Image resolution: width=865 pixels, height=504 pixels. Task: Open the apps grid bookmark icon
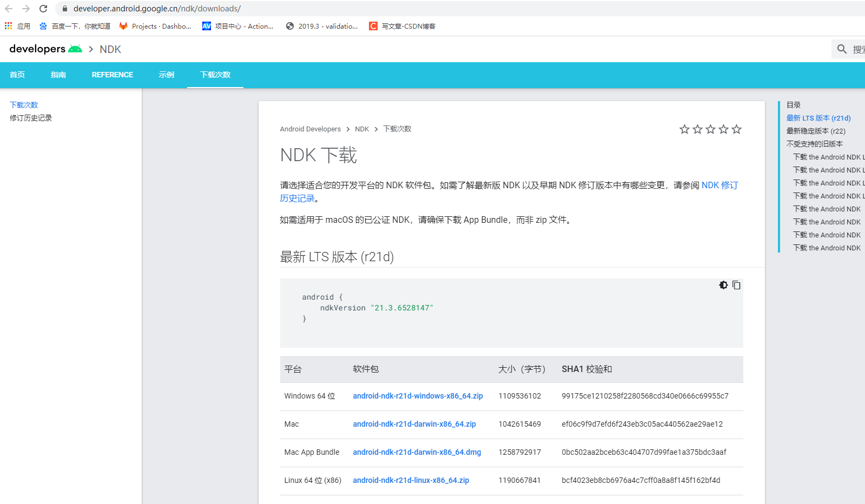[x=8, y=26]
